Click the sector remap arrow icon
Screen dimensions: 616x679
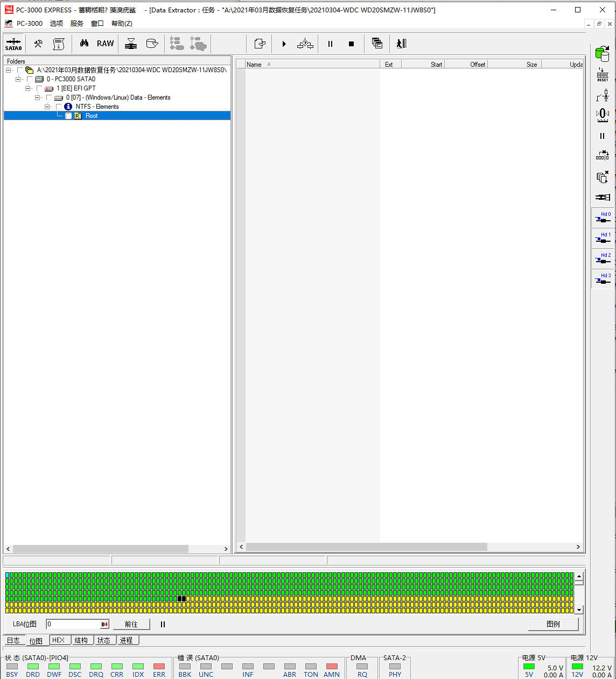(x=603, y=156)
